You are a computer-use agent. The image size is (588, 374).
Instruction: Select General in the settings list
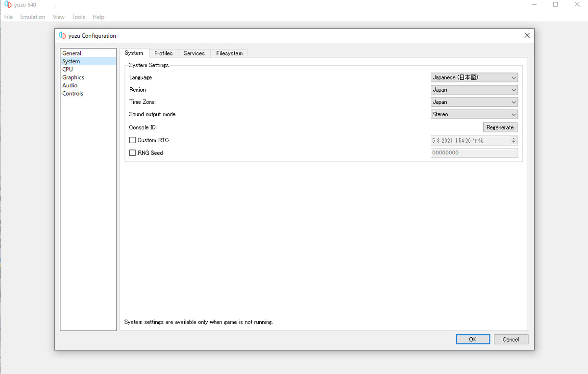88,53
